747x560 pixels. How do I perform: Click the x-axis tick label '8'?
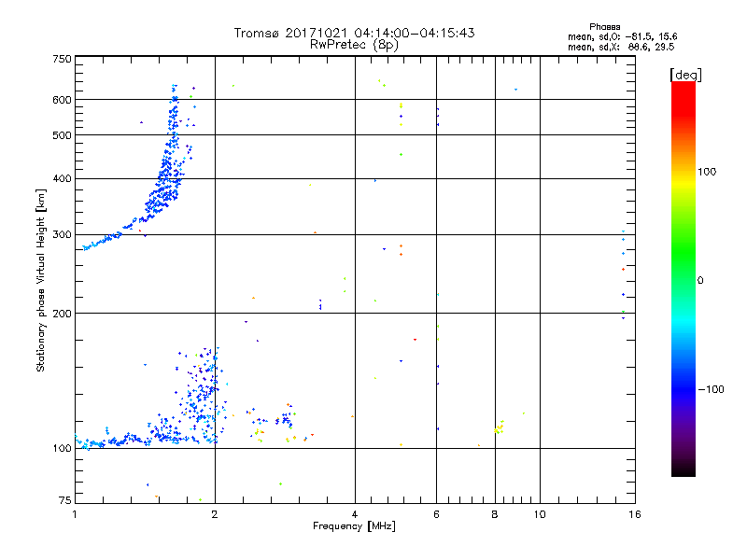495,514
